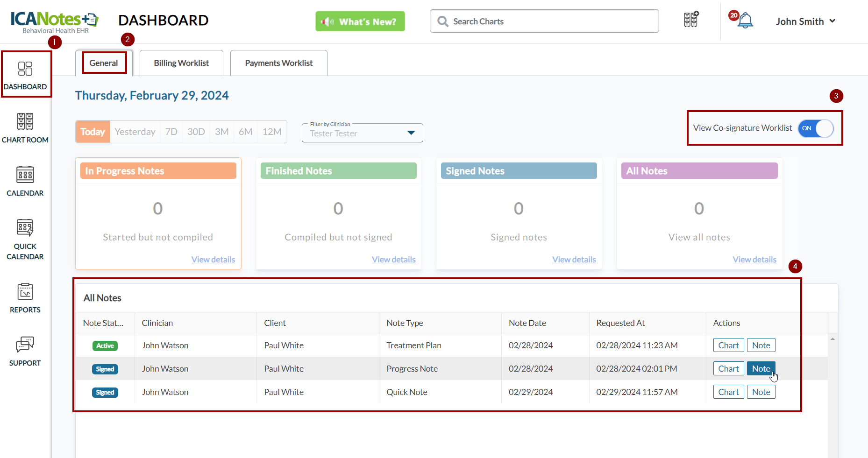Click the notifications bell icon
Screen dimensions: 868x458
tap(745, 21)
